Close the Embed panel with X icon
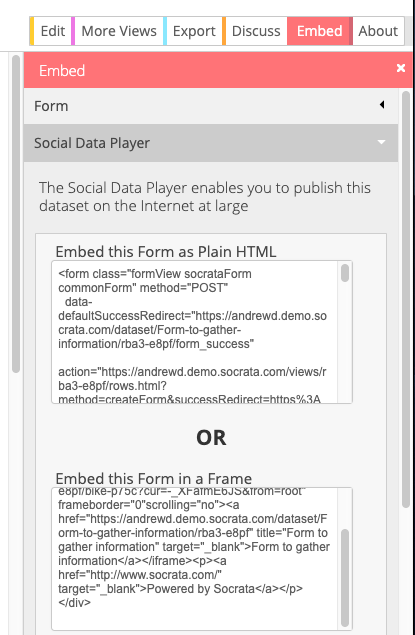The height and width of the screenshot is (635, 415). (x=401, y=68)
